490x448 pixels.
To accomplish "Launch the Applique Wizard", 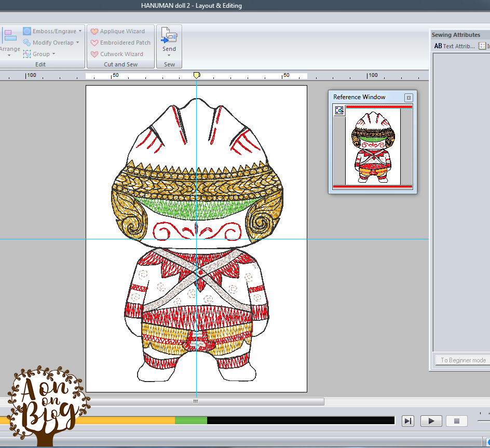I will 118,31.
